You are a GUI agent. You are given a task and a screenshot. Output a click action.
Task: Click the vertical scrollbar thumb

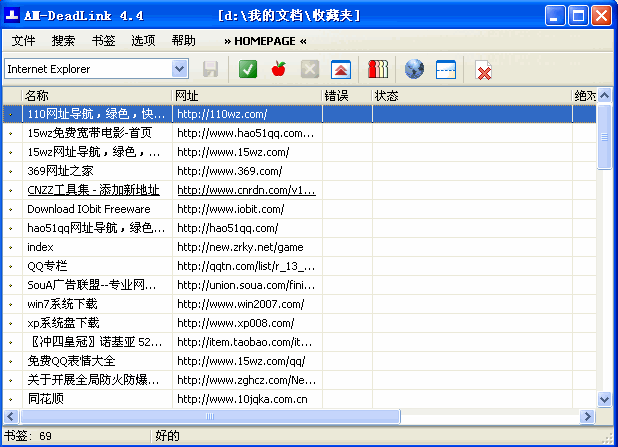point(604,136)
